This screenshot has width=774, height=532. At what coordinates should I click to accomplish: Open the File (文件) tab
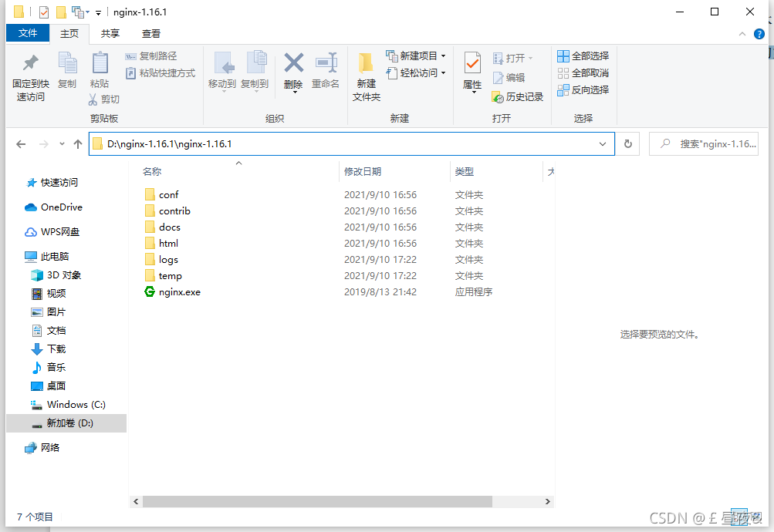point(28,33)
